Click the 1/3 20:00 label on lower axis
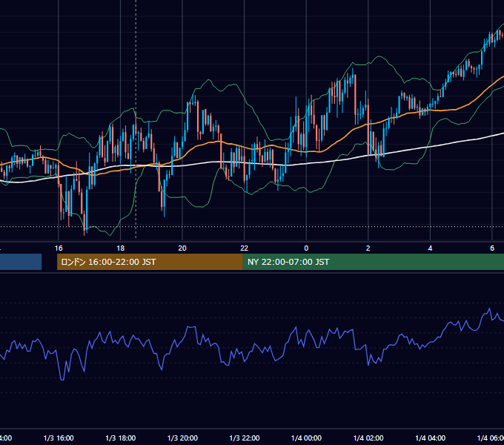 point(182,438)
